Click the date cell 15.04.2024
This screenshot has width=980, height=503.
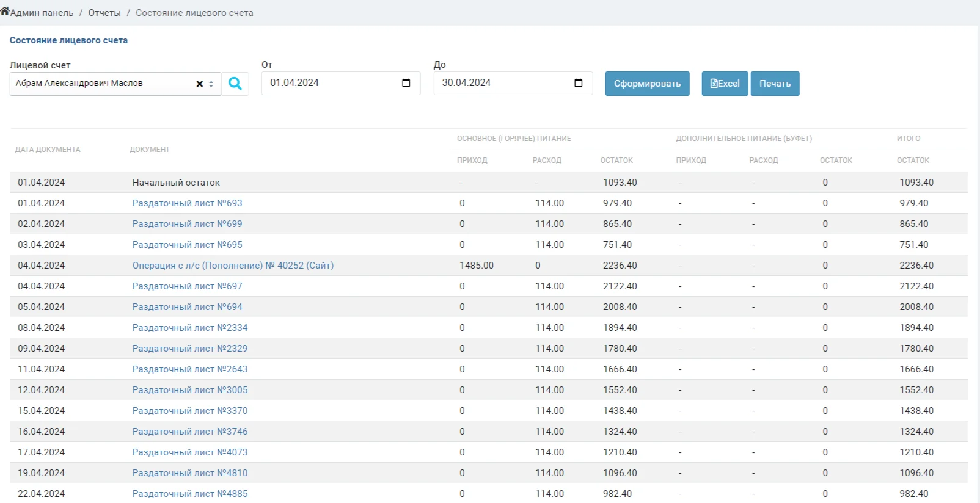(41, 411)
